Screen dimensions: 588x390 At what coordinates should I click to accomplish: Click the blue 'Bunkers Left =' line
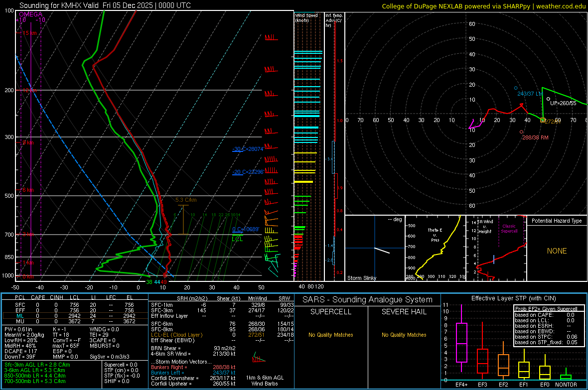193,373
